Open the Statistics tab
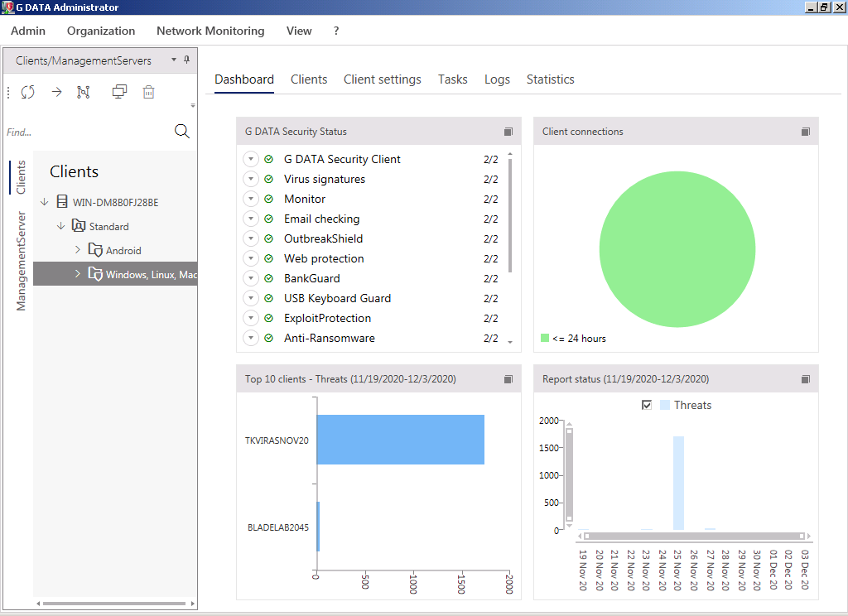 tap(550, 79)
